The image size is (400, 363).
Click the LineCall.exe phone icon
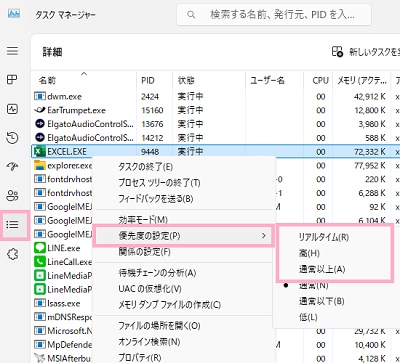point(40,262)
